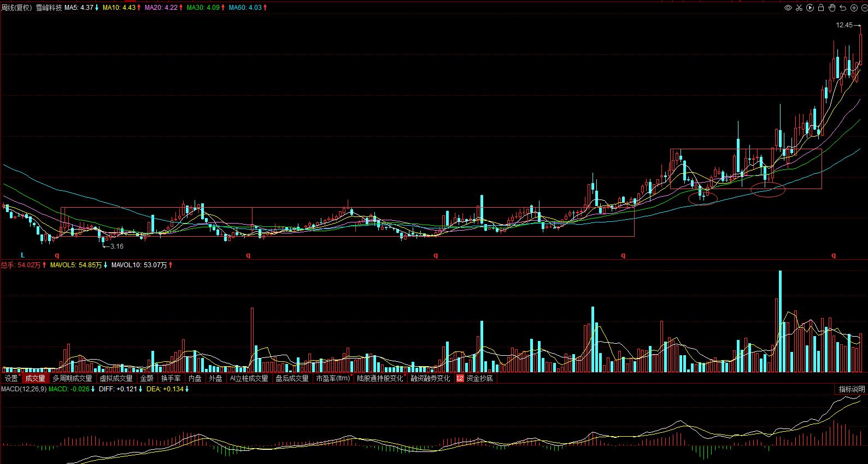Screen dimensions: 868x464
Task: Click the 3.16 low price label
Action: point(117,246)
